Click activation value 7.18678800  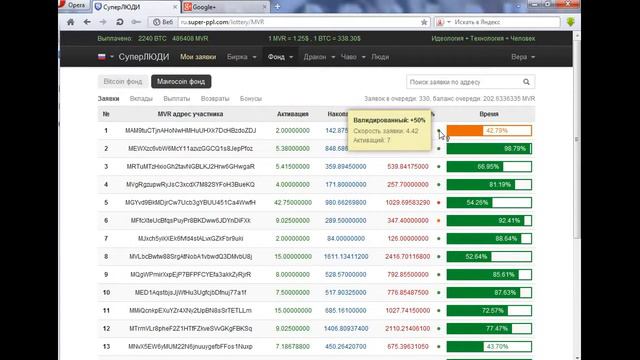[x=293, y=347]
